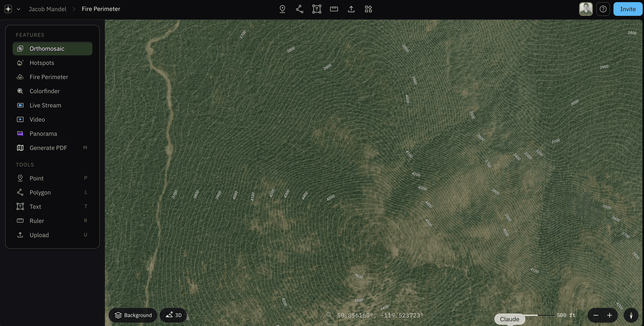Expand the dropdown chevron beside the app logo
The width and height of the screenshot is (644, 326).
(x=18, y=9)
